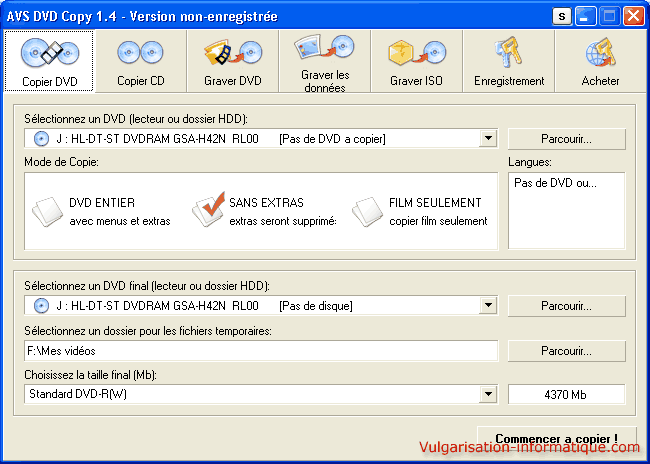This screenshot has width=650, height=464.
Task: Switch to the Copier CD tab
Action: click(141, 61)
